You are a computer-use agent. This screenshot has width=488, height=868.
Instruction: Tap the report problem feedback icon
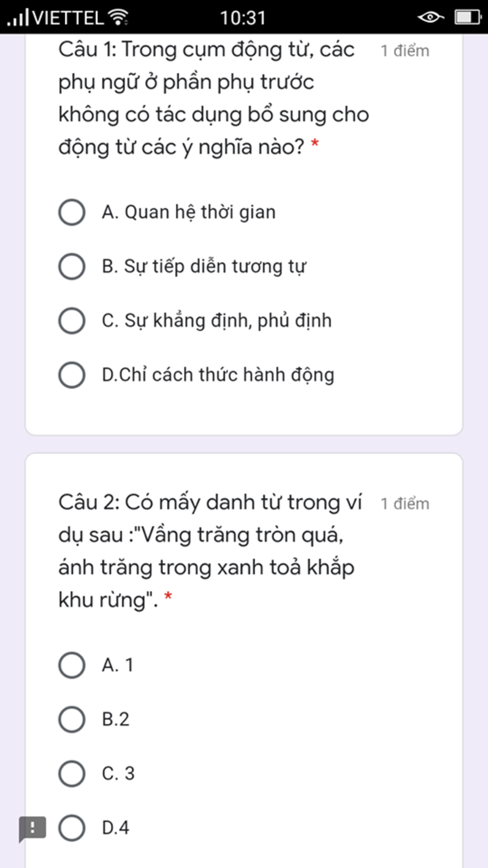click(32, 829)
